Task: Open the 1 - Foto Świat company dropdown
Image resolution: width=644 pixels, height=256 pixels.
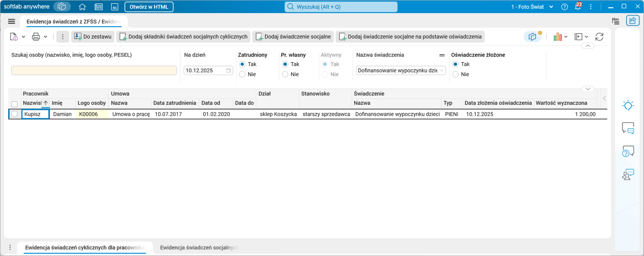Action: pyautogui.click(x=532, y=7)
